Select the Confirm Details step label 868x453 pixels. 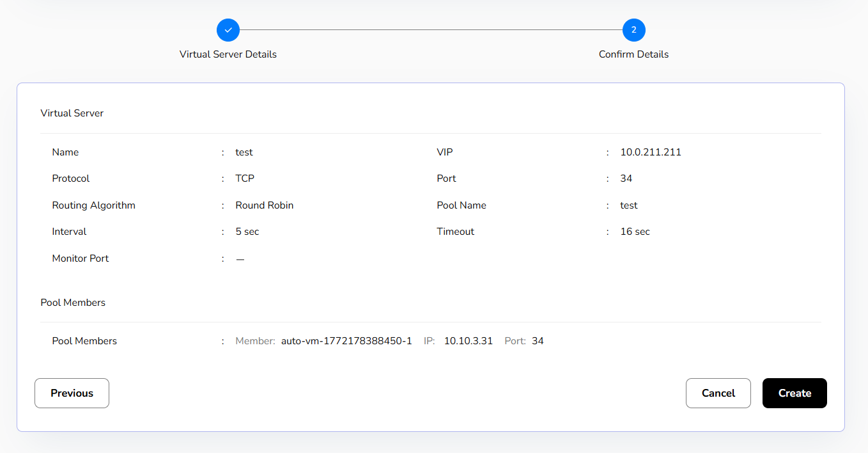tap(633, 54)
